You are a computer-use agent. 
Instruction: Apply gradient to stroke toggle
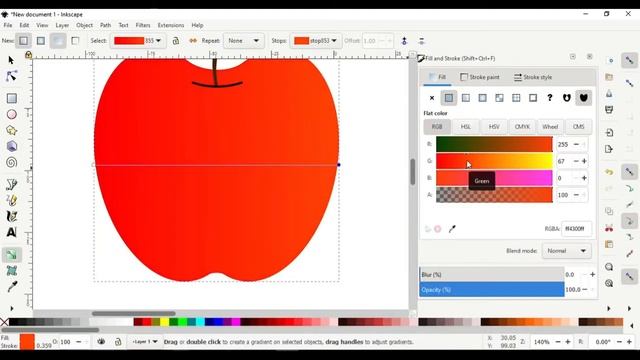click(x=75, y=41)
